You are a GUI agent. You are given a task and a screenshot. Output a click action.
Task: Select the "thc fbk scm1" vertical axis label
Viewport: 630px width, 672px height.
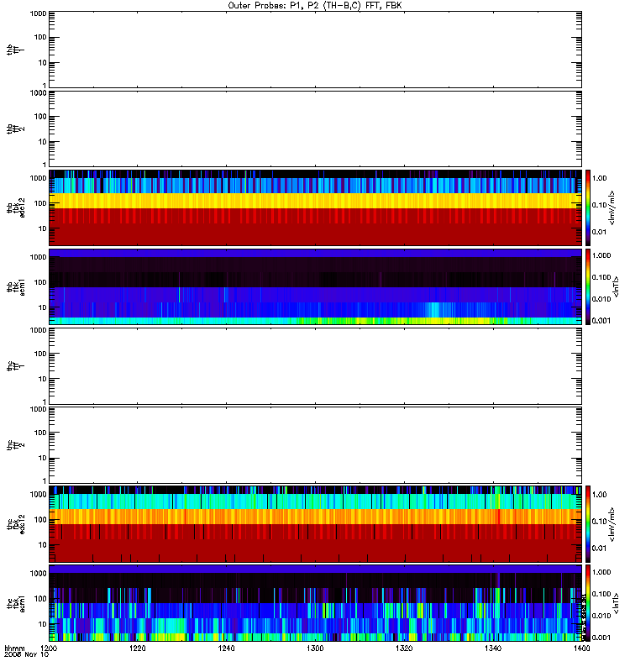(x=16, y=603)
